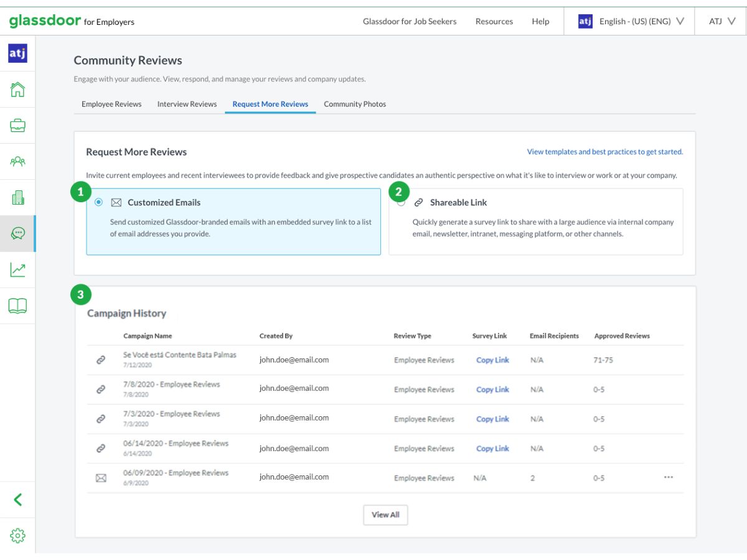Collapse sidebar with green back chevron
Image resolution: width=747 pixels, height=560 pixels.
17,499
